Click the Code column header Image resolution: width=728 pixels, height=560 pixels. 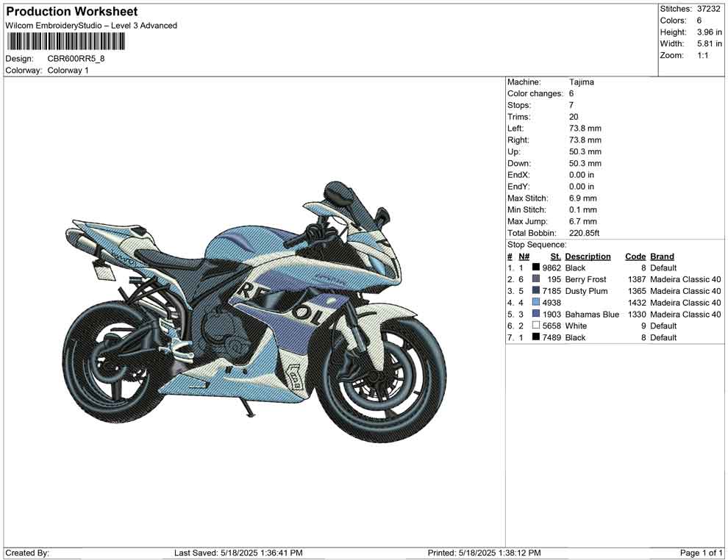(635, 256)
